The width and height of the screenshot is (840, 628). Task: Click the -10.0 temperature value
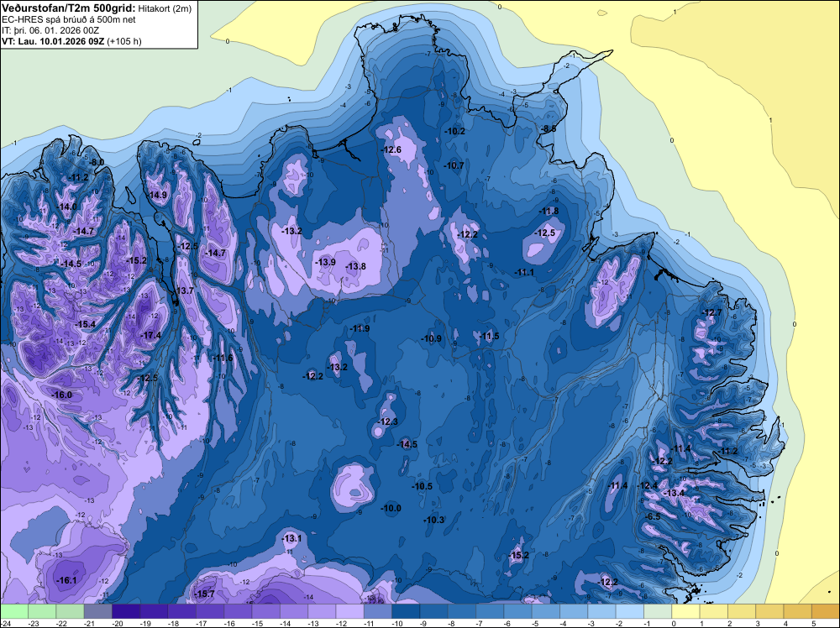(391, 508)
